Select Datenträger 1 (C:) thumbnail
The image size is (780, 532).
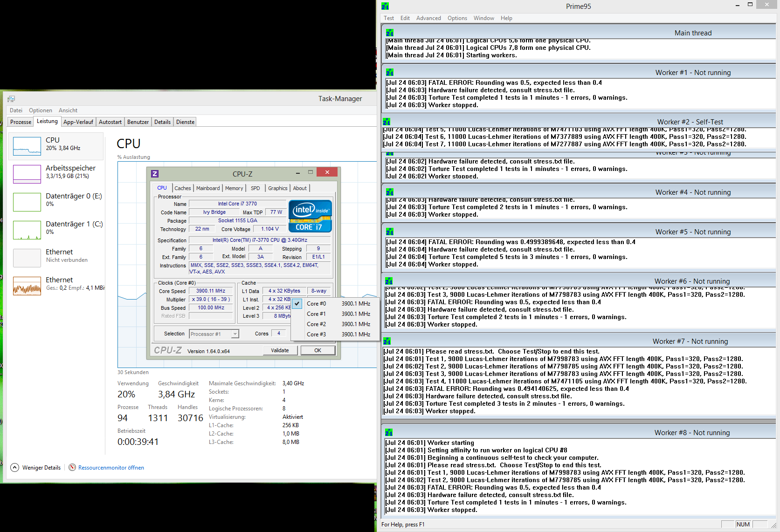27,230
